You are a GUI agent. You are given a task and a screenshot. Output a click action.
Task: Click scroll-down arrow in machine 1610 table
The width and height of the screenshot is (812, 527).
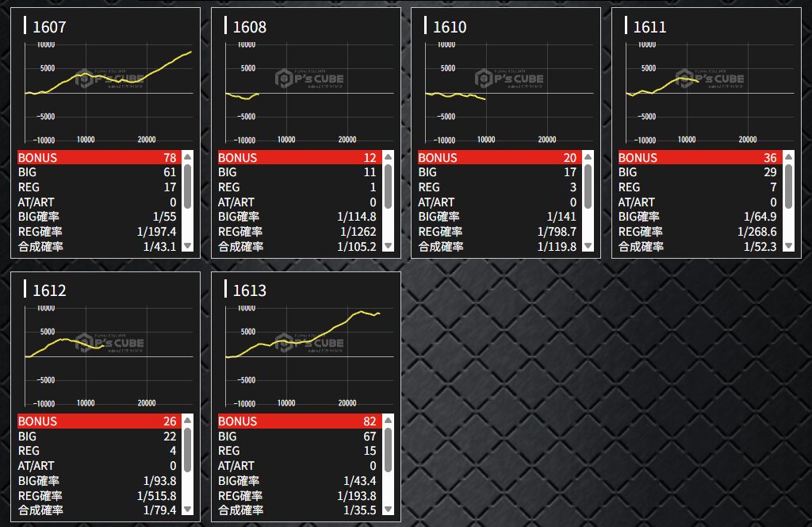coord(588,246)
